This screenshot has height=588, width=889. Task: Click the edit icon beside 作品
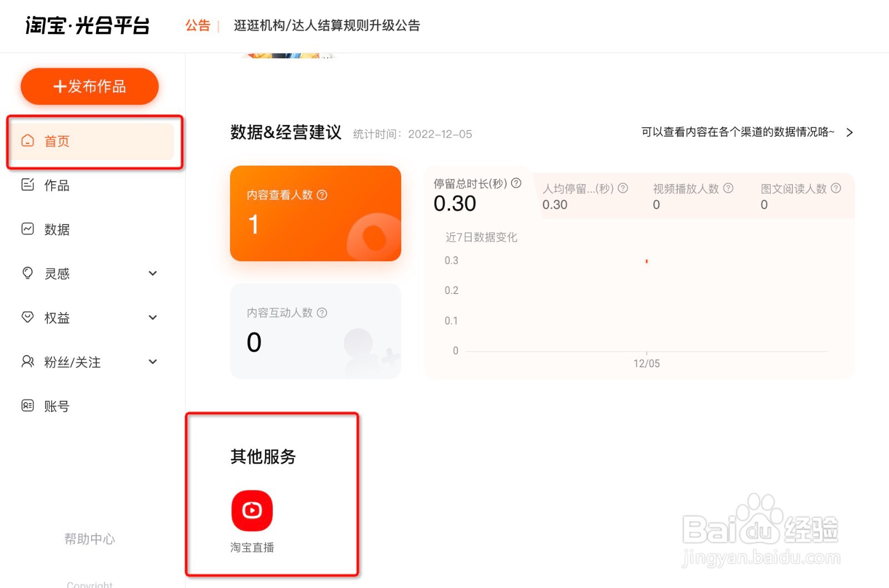28,185
